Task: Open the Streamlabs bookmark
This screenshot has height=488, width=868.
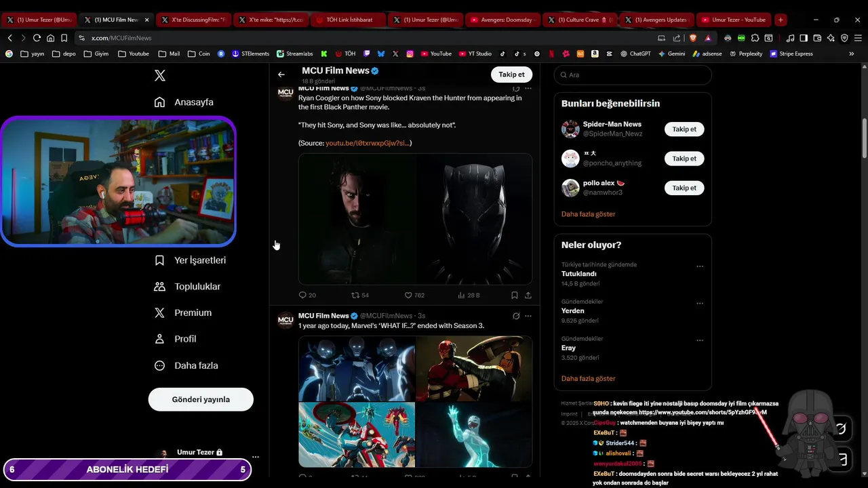Action: (x=295, y=54)
